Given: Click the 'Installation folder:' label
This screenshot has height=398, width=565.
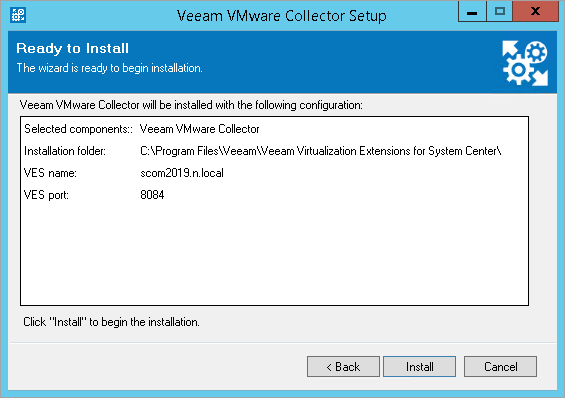Looking at the screenshot, I should pyautogui.click(x=65, y=151).
